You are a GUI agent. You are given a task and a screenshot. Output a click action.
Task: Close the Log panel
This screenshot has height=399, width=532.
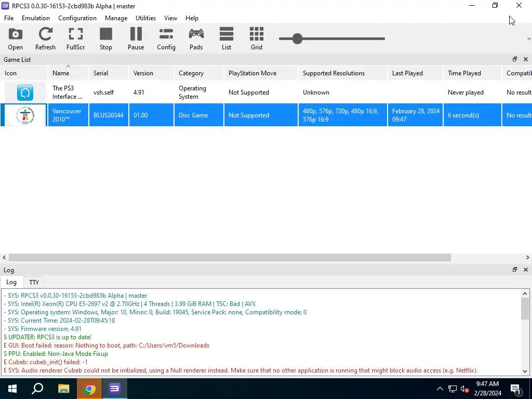point(526,270)
